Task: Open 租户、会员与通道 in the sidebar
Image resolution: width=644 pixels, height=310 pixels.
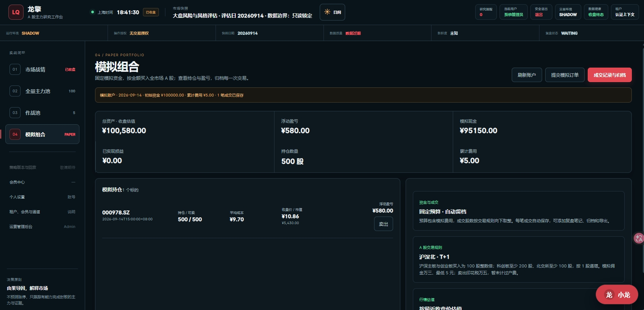Action: [x=42, y=212]
